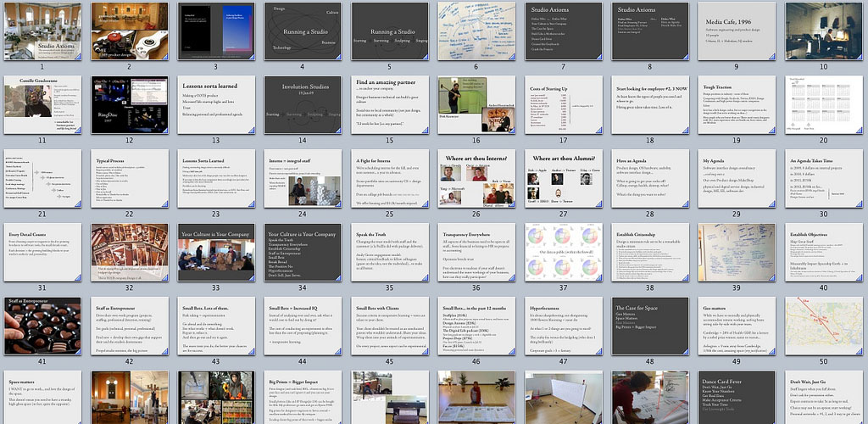Select the Hyperlocalness slide
868x424 pixels.
pos(559,326)
